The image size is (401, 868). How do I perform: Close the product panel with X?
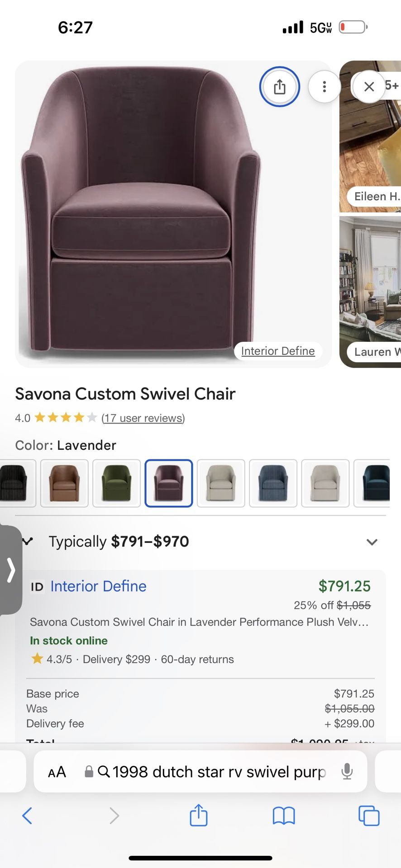coord(369,86)
